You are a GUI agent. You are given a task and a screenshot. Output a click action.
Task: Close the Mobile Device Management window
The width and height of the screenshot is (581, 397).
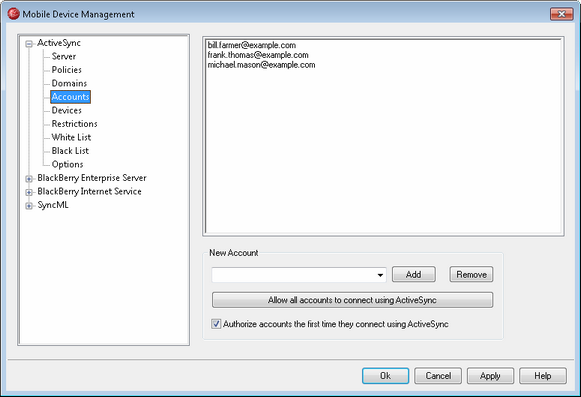(561, 14)
